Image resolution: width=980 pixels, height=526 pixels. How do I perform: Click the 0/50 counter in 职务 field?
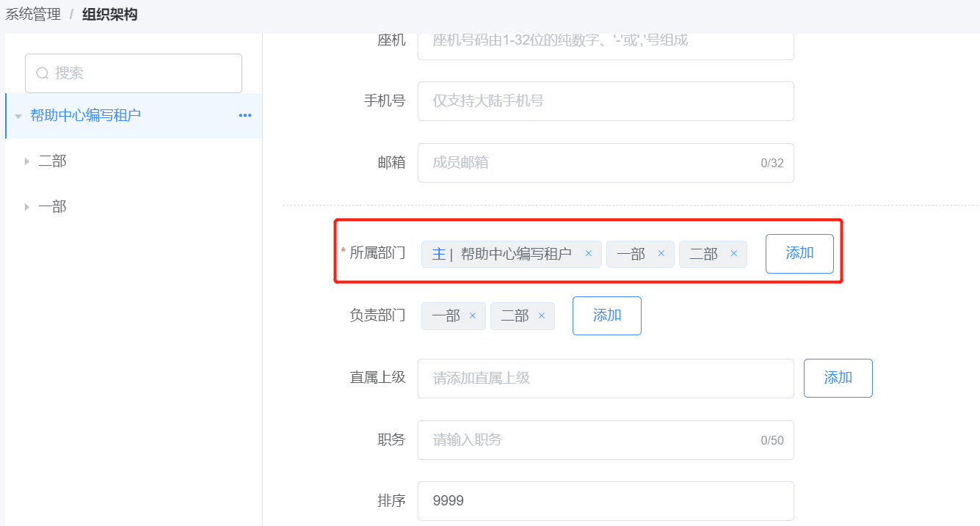tap(772, 441)
